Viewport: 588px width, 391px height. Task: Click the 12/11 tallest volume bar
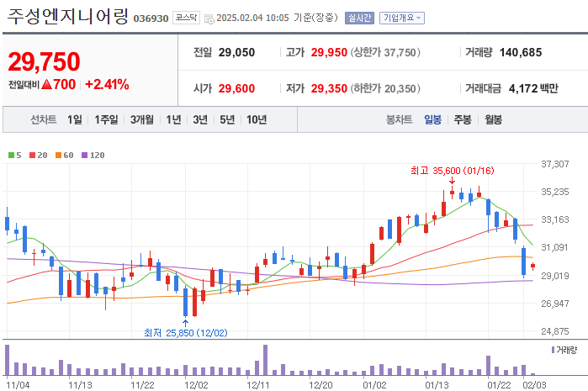click(266, 360)
